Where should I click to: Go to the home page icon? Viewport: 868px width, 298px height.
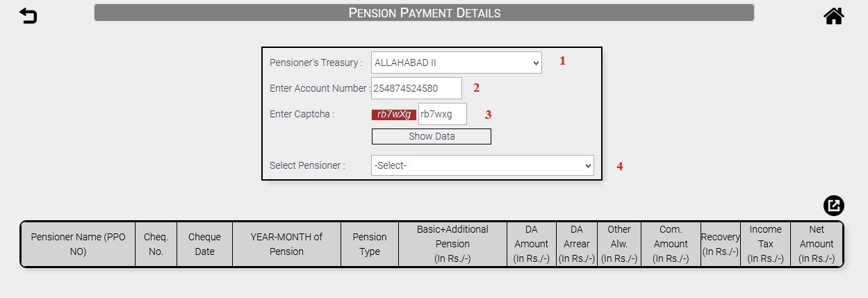834,15
